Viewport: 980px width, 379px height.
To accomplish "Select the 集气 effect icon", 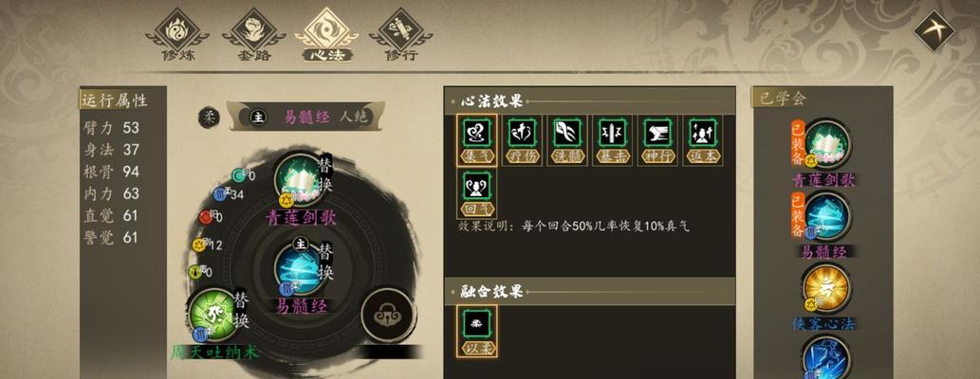I will (x=477, y=140).
